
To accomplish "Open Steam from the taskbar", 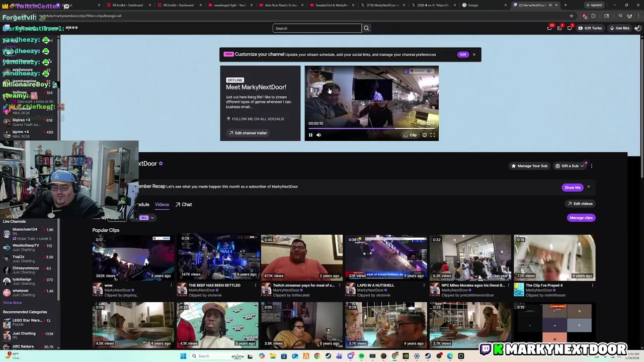I will click(x=328, y=356).
